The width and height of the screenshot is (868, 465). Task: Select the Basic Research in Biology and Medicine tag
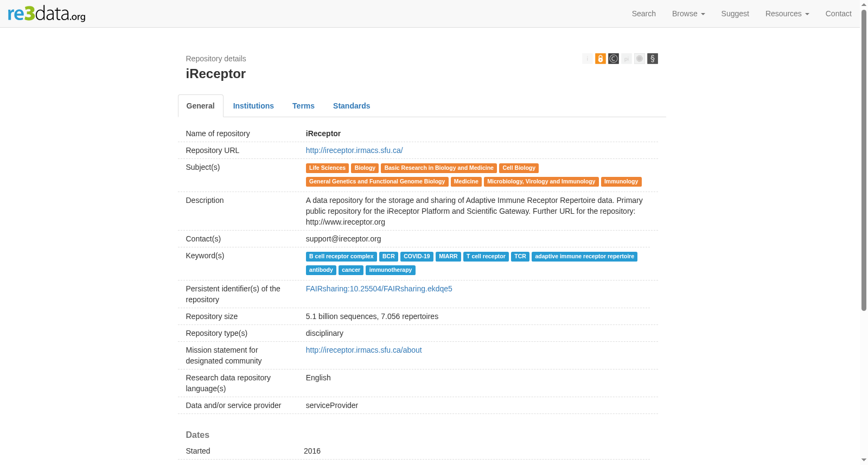439,168
